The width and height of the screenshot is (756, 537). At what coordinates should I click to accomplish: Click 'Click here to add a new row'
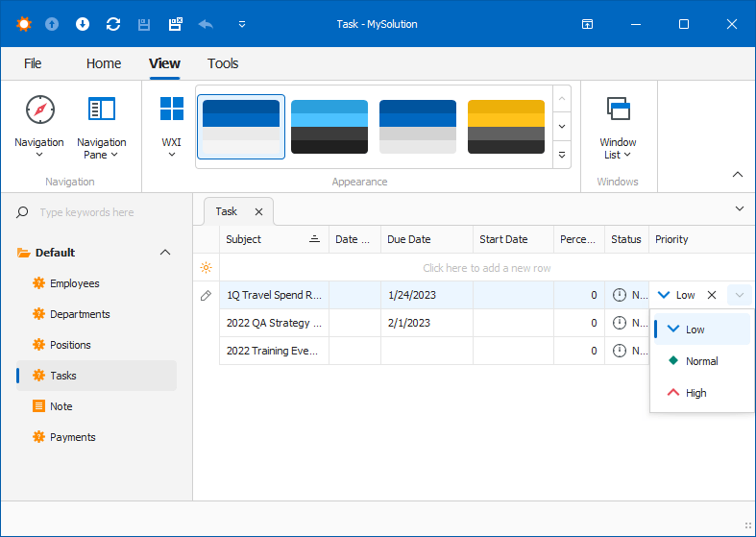pos(486,268)
